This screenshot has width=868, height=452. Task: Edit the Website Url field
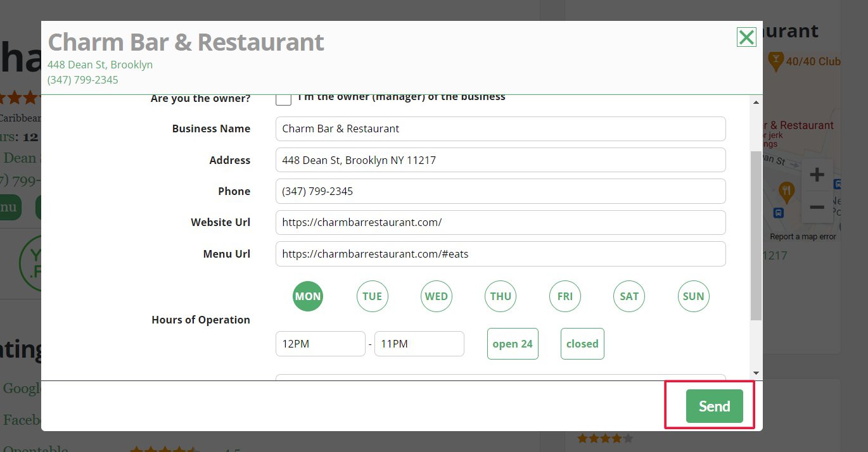(501, 222)
